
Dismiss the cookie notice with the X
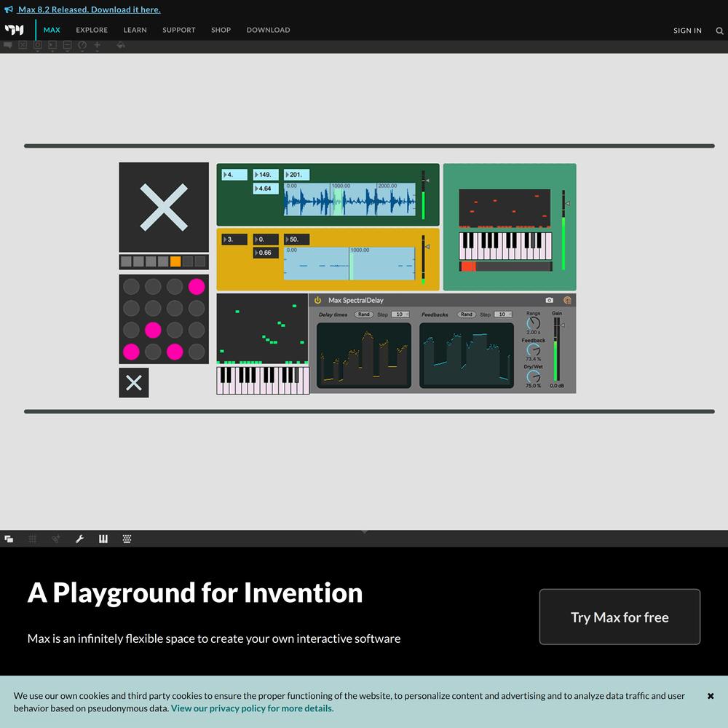point(711,696)
